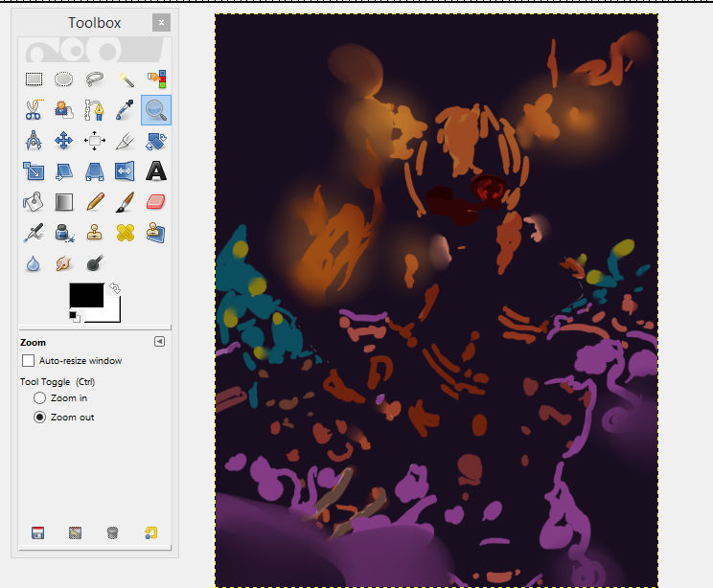Select the Perspective tool
Image resolution: width=713 pixels, height=588 pixels.
94,171
